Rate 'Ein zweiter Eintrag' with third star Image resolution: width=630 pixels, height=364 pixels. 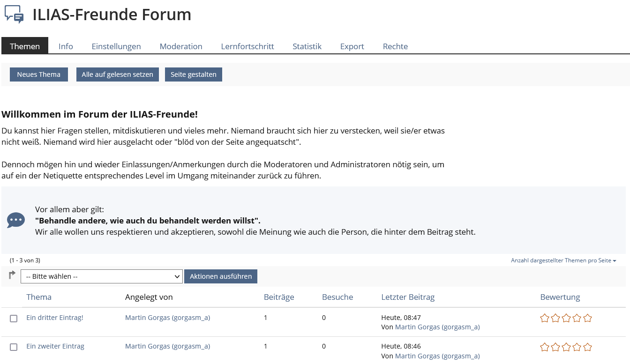click(566, 347)
